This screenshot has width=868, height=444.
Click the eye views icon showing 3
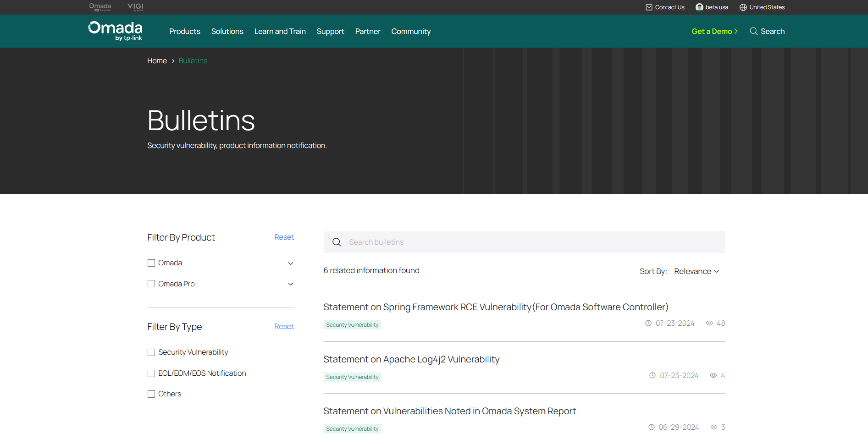click(714, 427)
